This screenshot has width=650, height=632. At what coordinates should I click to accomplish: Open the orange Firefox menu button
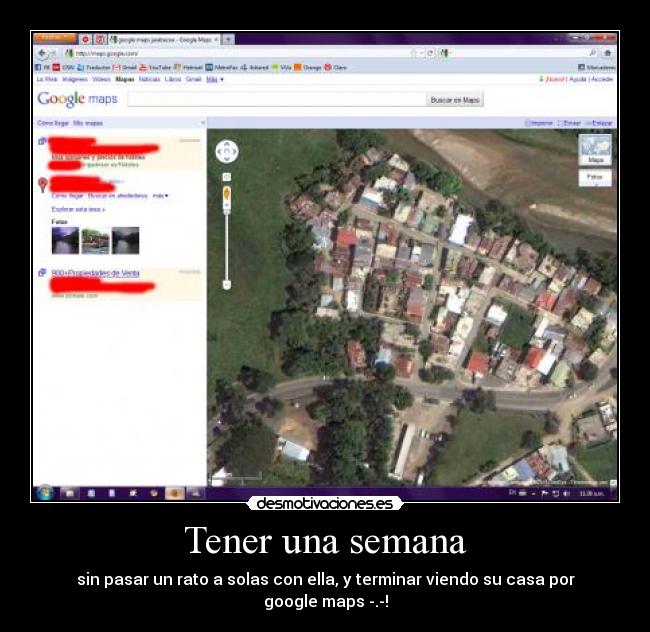coord(55,39)
